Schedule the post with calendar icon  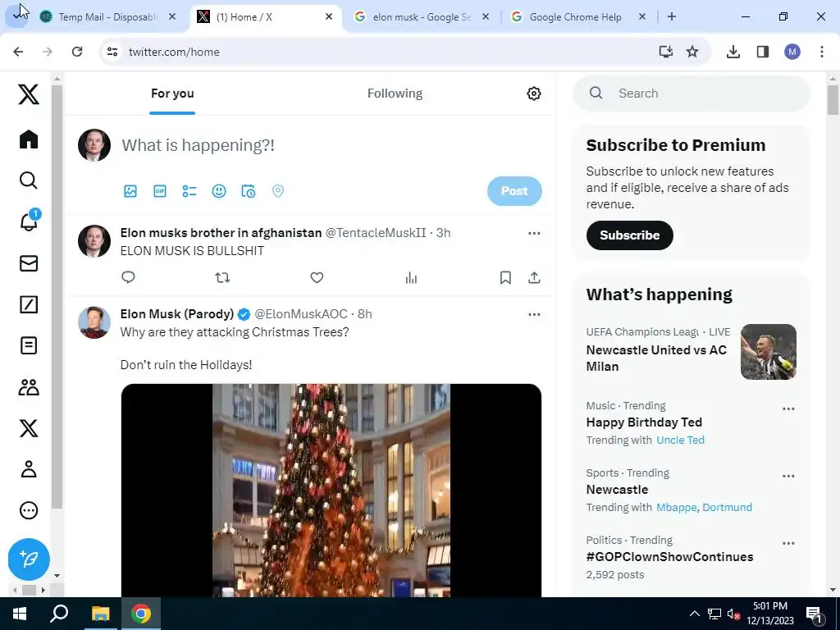point(248,191)
